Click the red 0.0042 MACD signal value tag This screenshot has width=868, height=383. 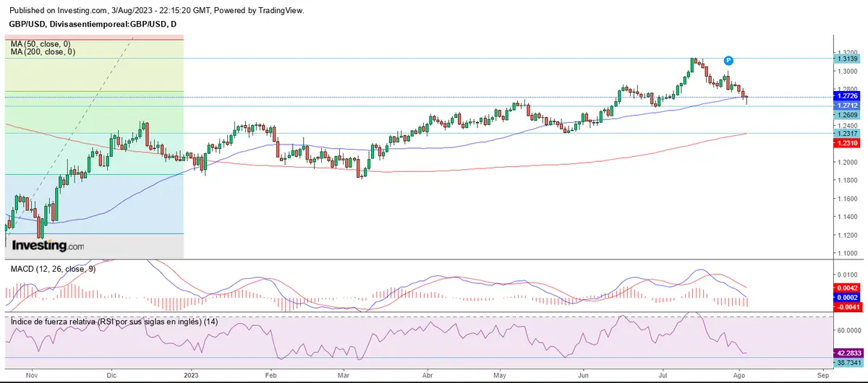pyautogui.click(x=846, y=288)
